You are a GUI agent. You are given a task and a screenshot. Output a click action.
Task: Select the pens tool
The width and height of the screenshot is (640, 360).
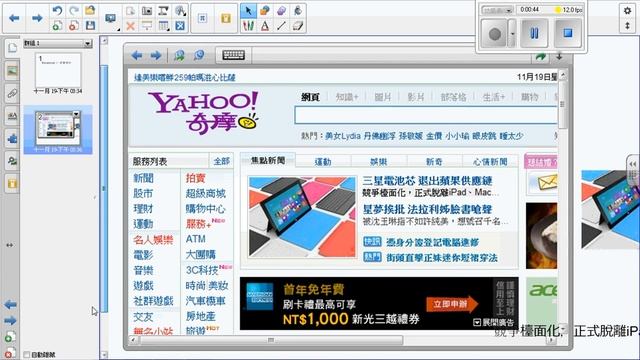[248, 26]
